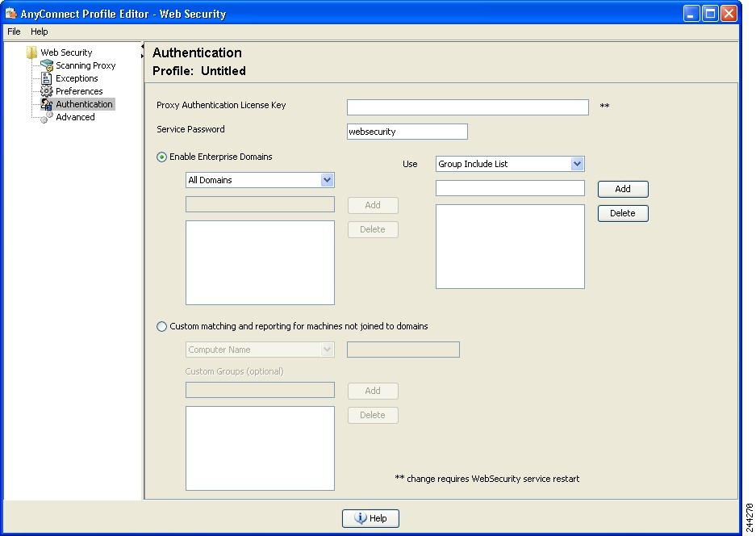Screen dimensions: 756x536
Task: Click Add button for custom groups
Action: (x=373, y=391)
